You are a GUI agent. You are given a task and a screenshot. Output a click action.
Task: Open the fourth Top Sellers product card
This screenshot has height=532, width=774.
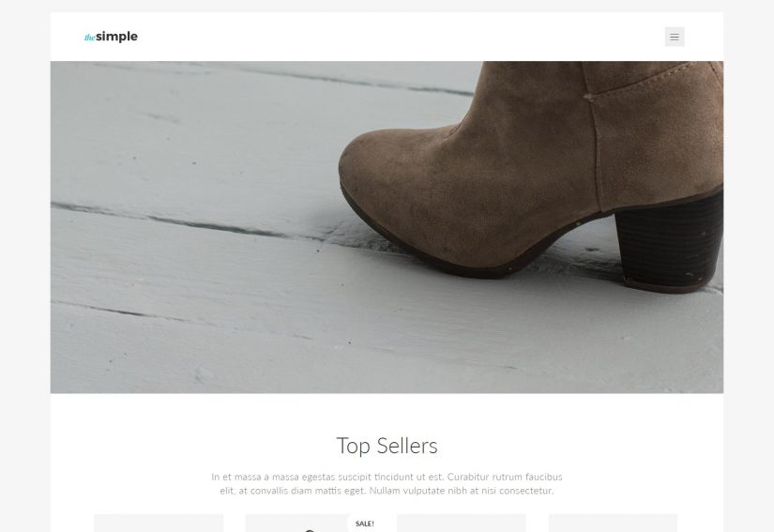[x=613, y=524]
